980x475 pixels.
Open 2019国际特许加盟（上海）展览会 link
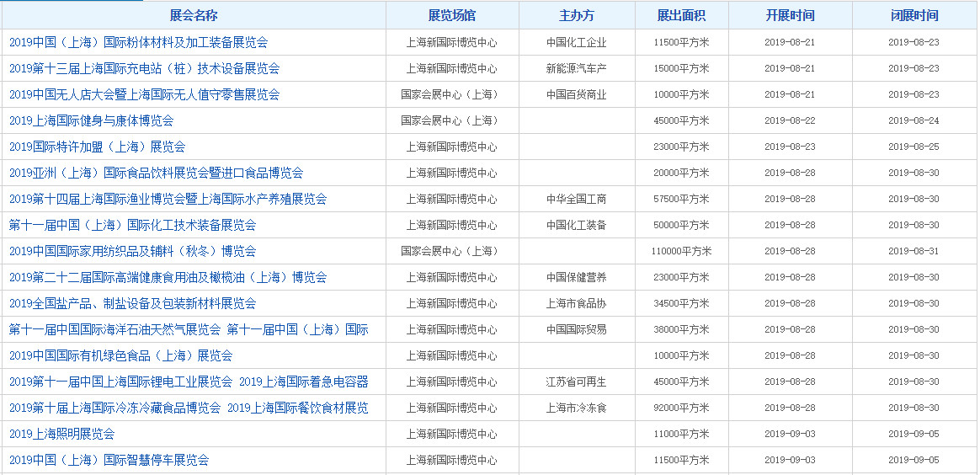[x=97, y=147]
